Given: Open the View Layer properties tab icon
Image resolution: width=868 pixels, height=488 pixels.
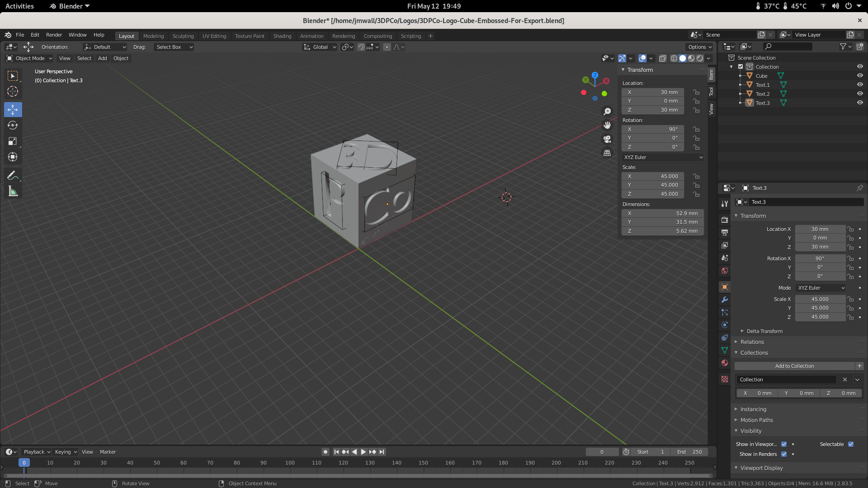Looking at the screenshot, I should tap(725, 245).
